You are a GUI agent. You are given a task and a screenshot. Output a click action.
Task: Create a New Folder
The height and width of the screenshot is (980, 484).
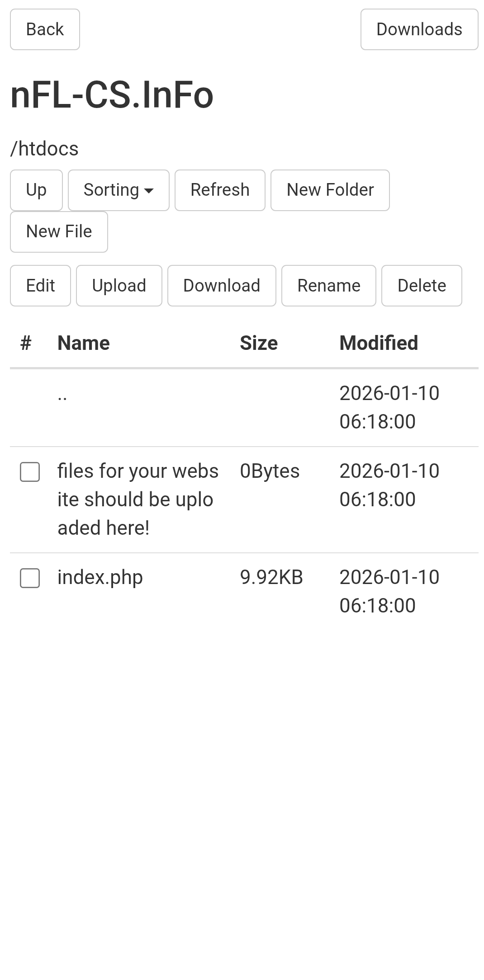pos(330,190)
